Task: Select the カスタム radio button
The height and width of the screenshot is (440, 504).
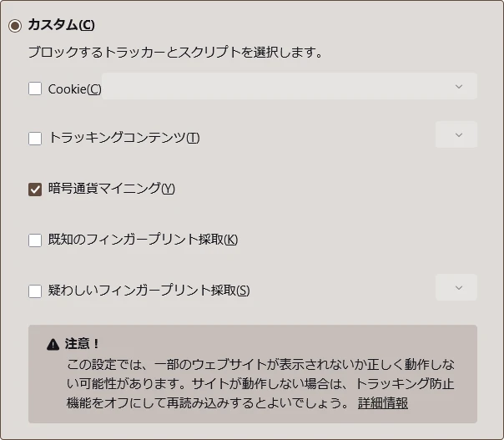Action: (x=15, y=26)
